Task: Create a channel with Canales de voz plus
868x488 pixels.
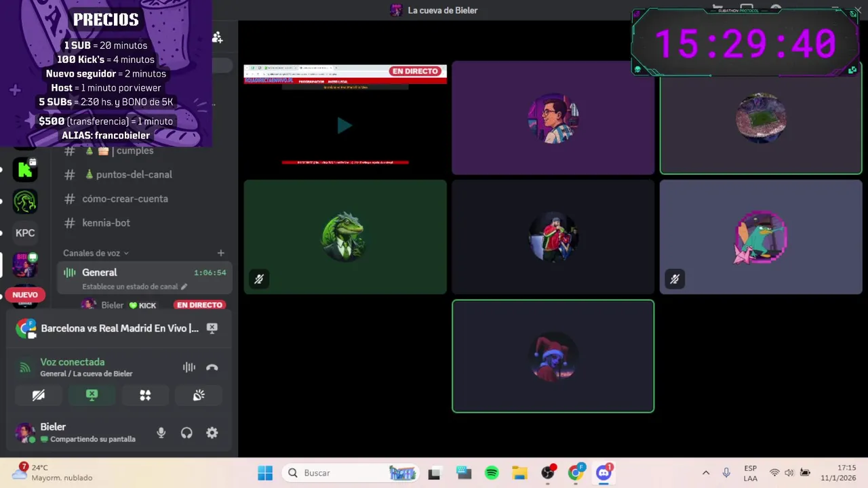Action: [x=220, y=253]
